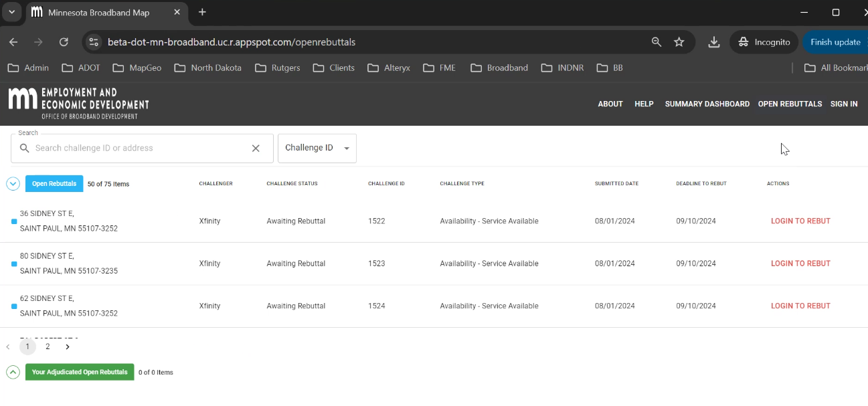This screenshot has width=868, height=406.
Task: Click Login to Rebut for challenge 1522
Action: pyautogui.click(x=800, y=221)
